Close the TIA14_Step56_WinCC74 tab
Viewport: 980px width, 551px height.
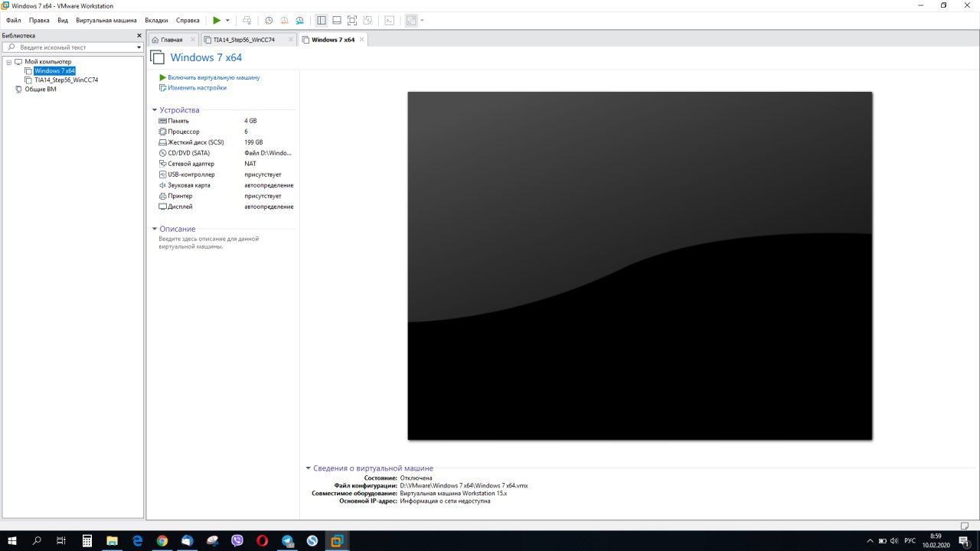(x=289, y=39)
